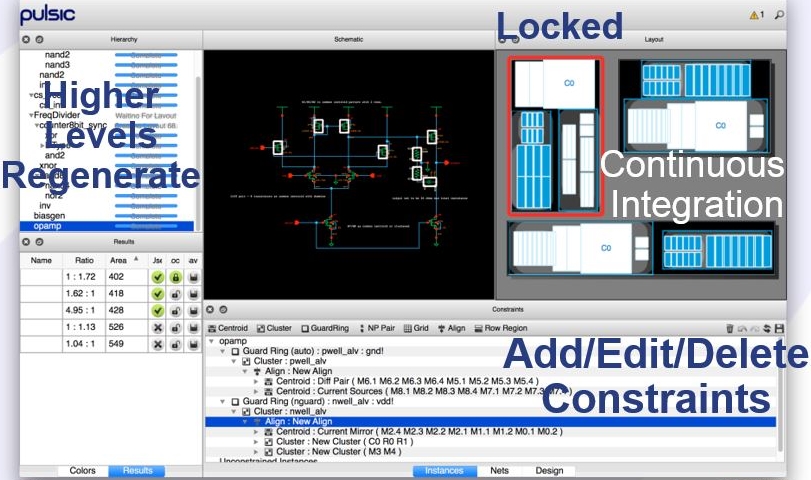This screenshot has height=480, width=811.
Task: Click the Align constraint tool
Action: pyautogui.click(x=449, y=328)
